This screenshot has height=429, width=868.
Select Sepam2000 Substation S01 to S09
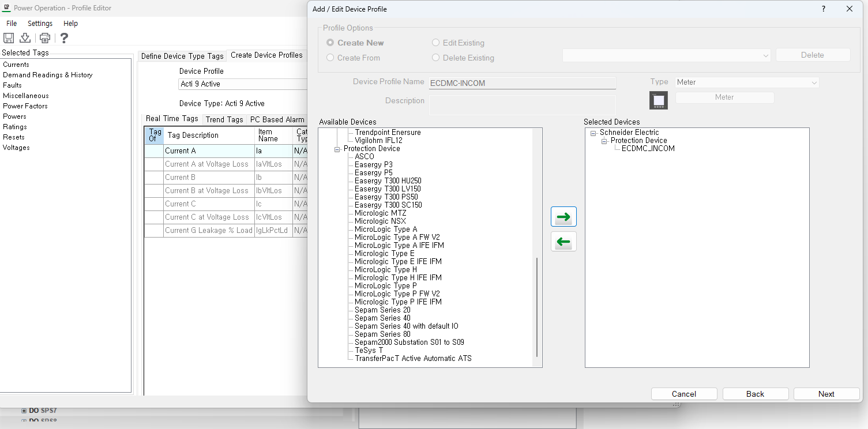(x=409, y=343)
